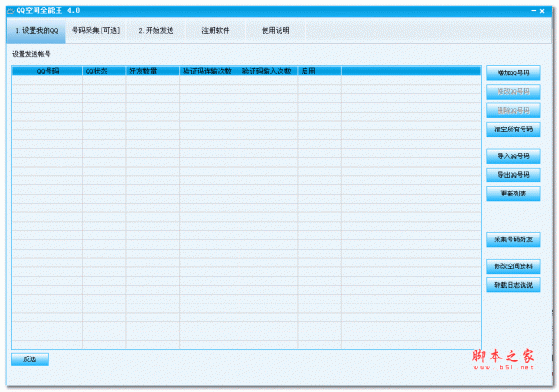Viewport: 559px width, 392px height.
Task: Click the 转载日志说说 button
Action: click(513, 285)
